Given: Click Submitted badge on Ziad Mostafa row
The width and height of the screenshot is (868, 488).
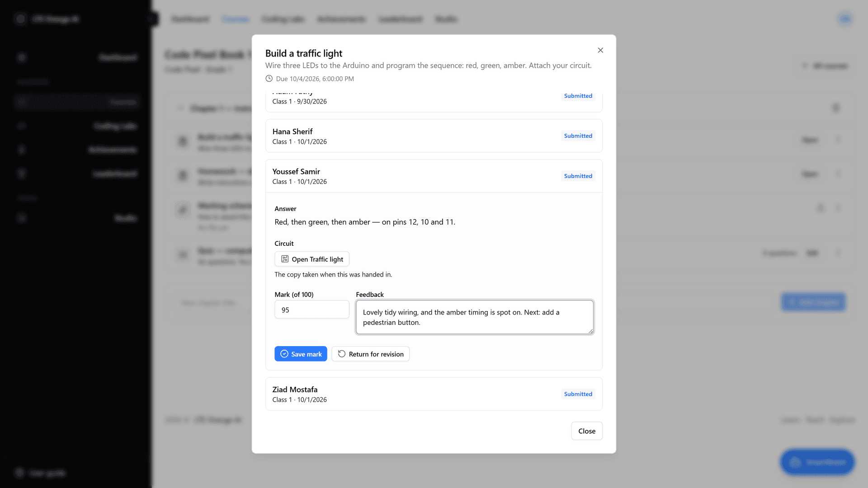Looking at the screenshot, I should pos(578,394).
